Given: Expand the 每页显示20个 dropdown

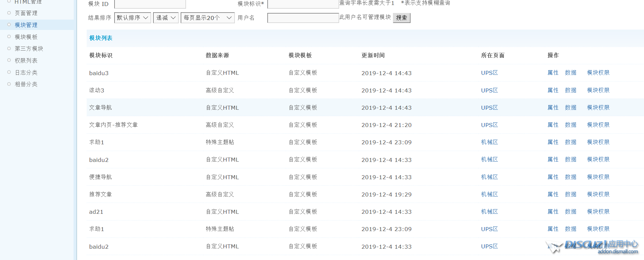Looking at the screenshot, I should (x=208, y=18).
